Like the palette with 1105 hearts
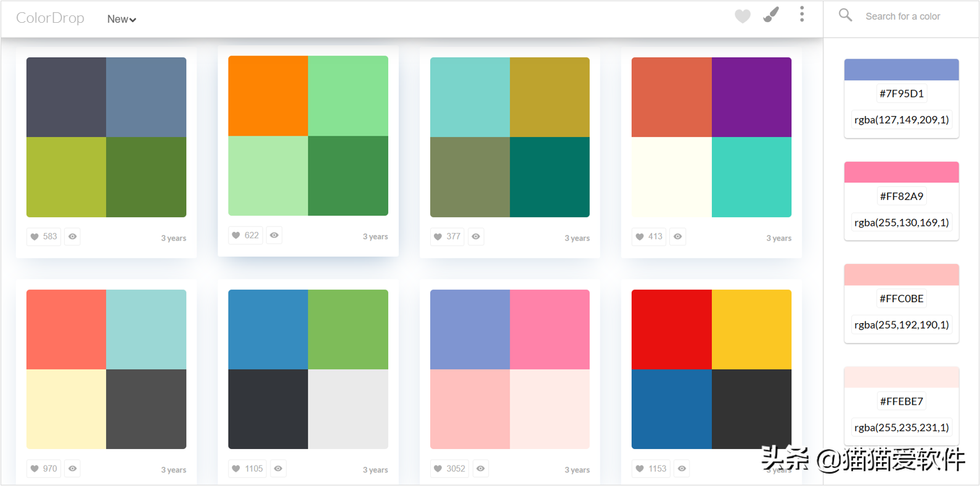 click(x=247, y=469)
